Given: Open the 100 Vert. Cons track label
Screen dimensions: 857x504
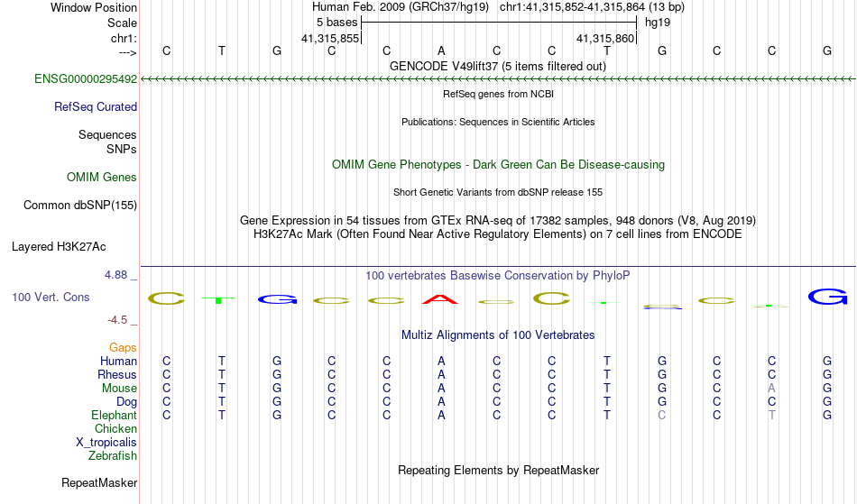Looking at the screenshot, I should tap(51, 297).
